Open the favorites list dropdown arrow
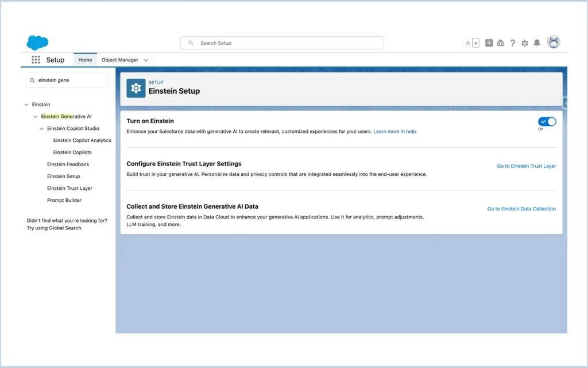The width and height of the screenshot is (588, 368). coord(476,43)
